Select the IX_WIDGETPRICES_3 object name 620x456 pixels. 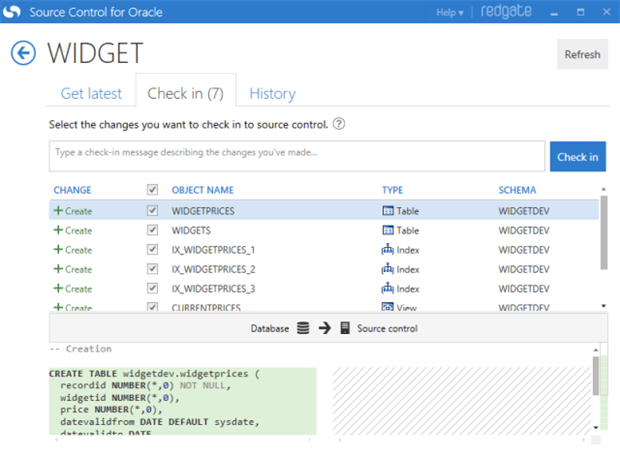tap(213, 288)
